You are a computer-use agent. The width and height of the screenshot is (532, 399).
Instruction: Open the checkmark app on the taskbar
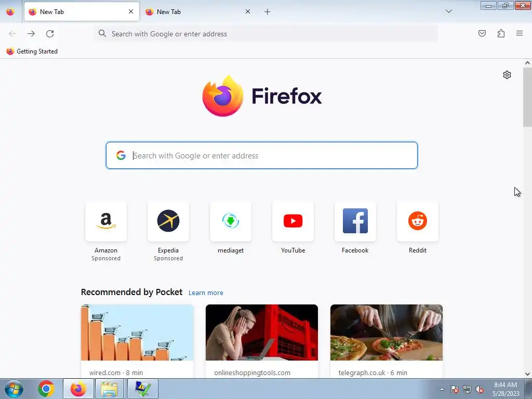(x=143, y=389)
